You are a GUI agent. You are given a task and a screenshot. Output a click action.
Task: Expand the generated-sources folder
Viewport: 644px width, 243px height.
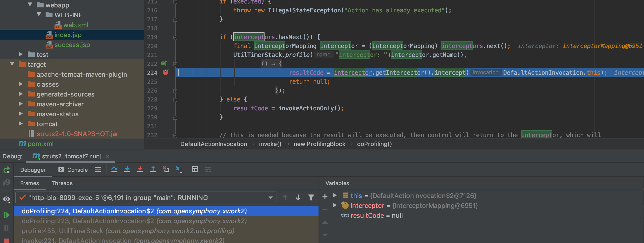click(x=21, y=94)
